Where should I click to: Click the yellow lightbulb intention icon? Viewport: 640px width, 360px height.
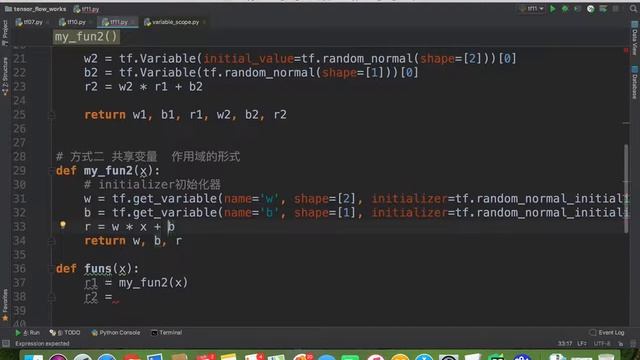pos(63,225)
